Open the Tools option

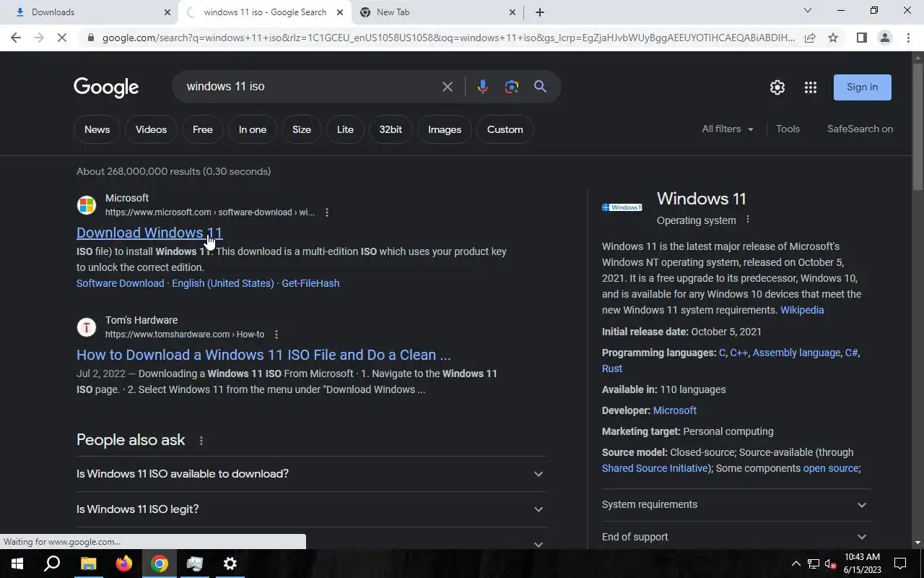click(x=788, y=129)
